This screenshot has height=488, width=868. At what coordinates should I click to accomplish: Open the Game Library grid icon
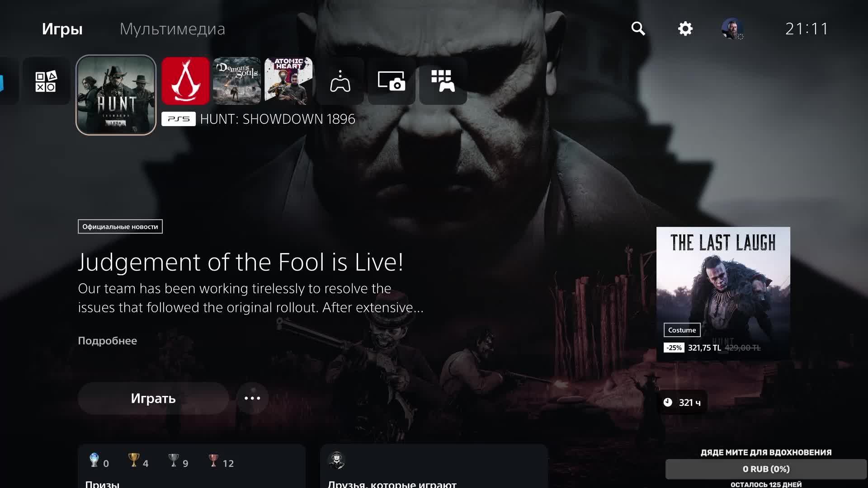443,81
